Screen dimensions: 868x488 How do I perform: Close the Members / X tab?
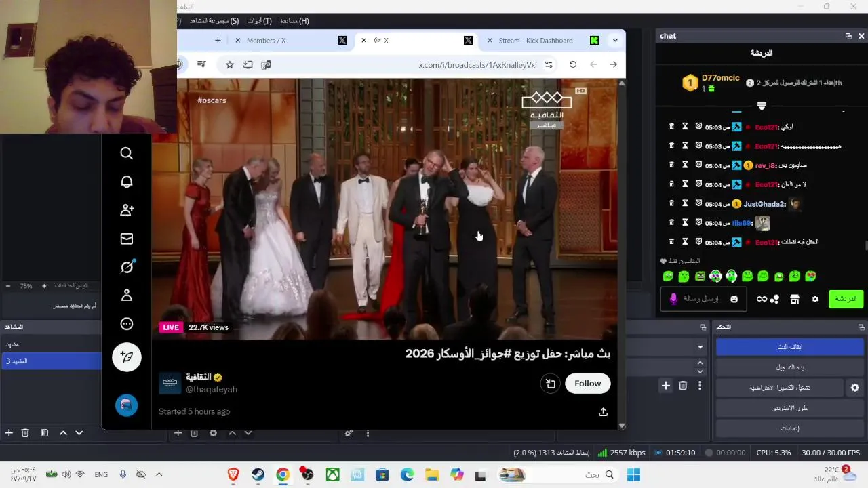[x=237, y=41]
